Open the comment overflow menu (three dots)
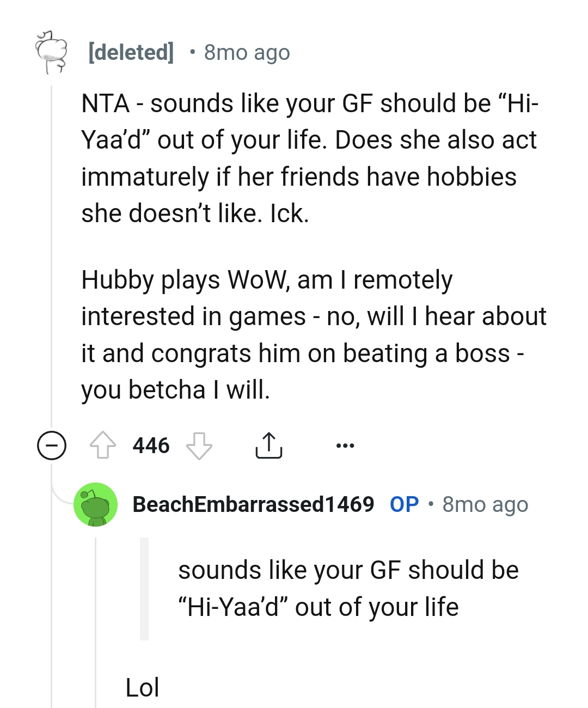588x708 pixels. (x=345, y=445)
